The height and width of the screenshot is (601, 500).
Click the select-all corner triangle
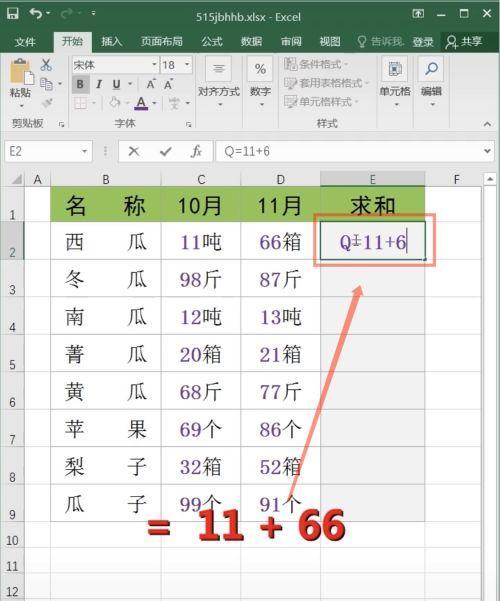click(x=16, y=179)
